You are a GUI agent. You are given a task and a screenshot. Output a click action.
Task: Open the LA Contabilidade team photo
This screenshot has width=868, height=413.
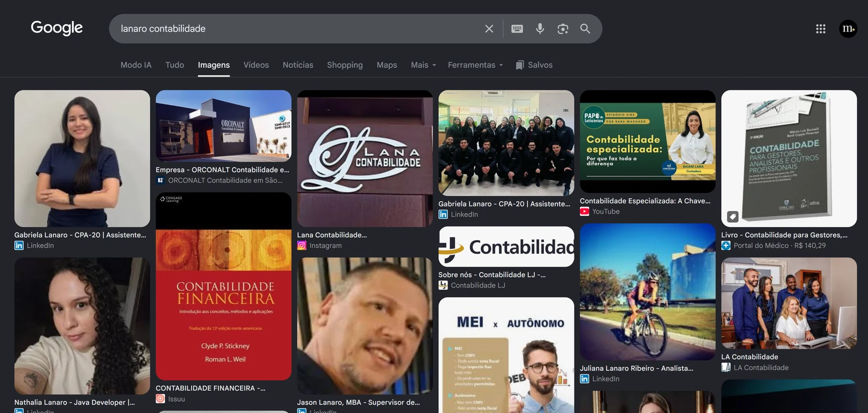click(x=789, y=303)
